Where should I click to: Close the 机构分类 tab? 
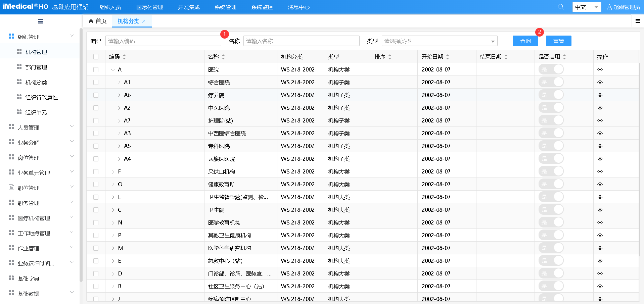coord(144,21)
